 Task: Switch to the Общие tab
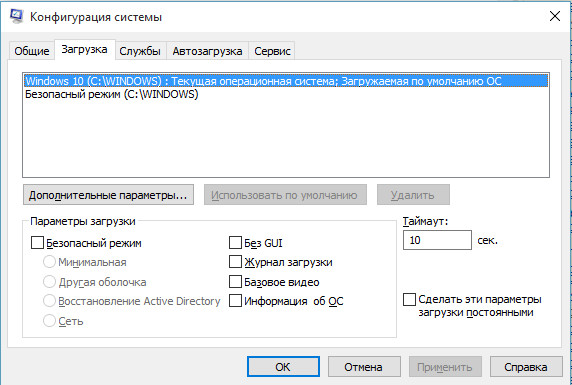(32, 51)
